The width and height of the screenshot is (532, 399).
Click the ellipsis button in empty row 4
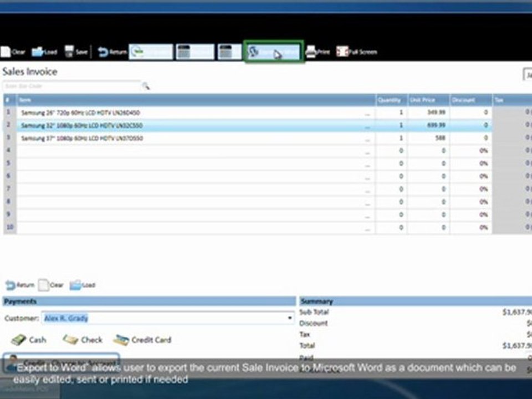click(x=367, y=152)
